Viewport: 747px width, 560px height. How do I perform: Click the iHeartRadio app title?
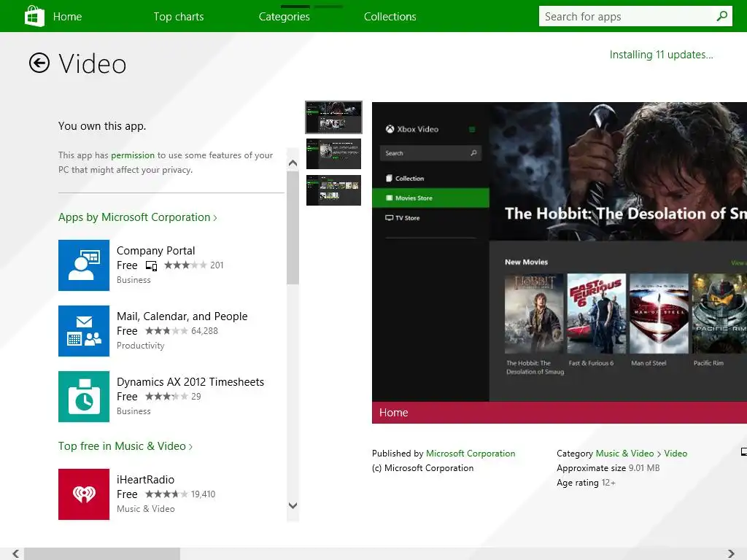(x=145, y=480)
